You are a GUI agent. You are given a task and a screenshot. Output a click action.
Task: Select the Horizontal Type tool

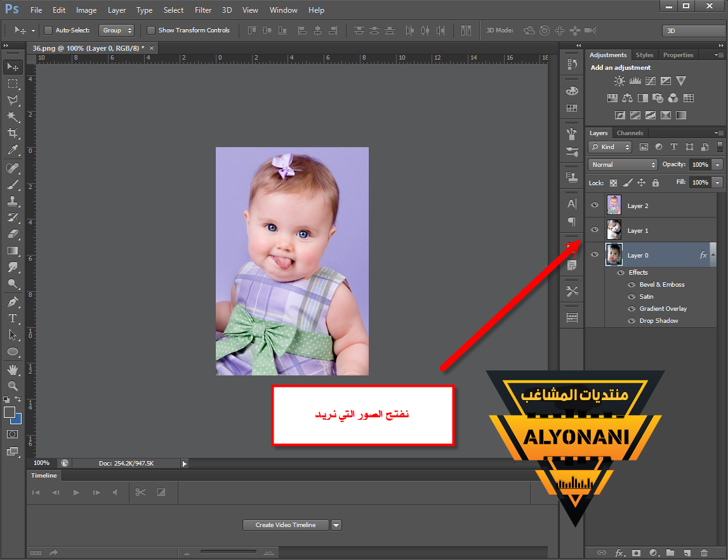coord(13,318)
